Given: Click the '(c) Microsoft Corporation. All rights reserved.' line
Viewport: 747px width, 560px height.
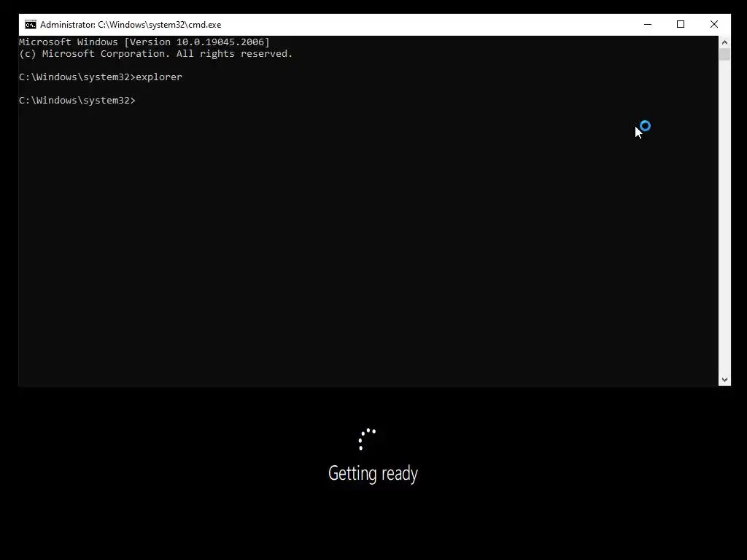Looking at the screenshot, I should coord(156,54).
